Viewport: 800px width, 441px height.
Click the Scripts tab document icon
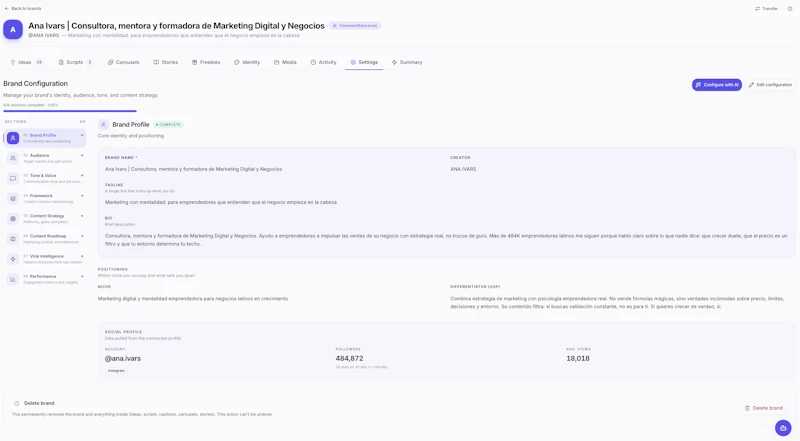point(61,62)
